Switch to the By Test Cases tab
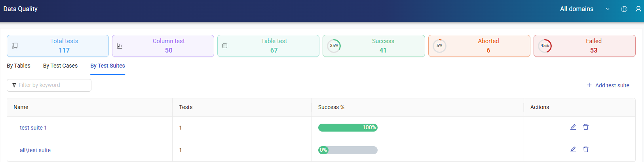Screen dimensions: 644x162 click(60, 66)
